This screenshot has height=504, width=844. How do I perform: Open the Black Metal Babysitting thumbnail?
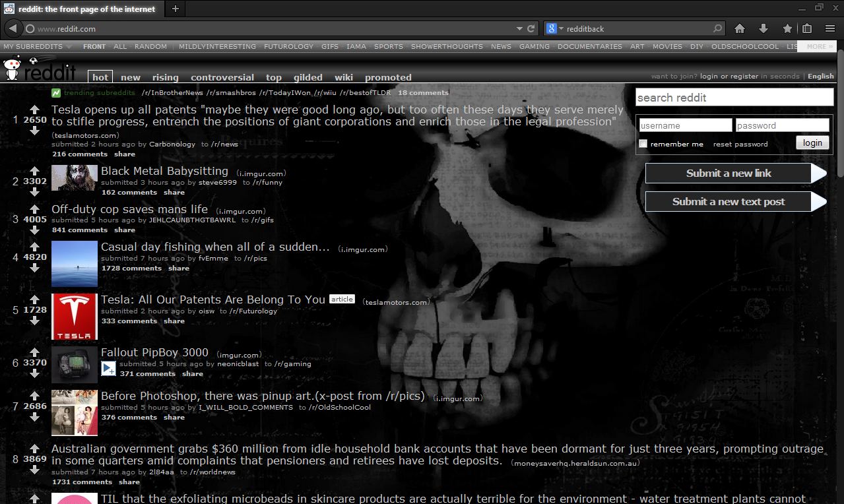pos(75,178)
